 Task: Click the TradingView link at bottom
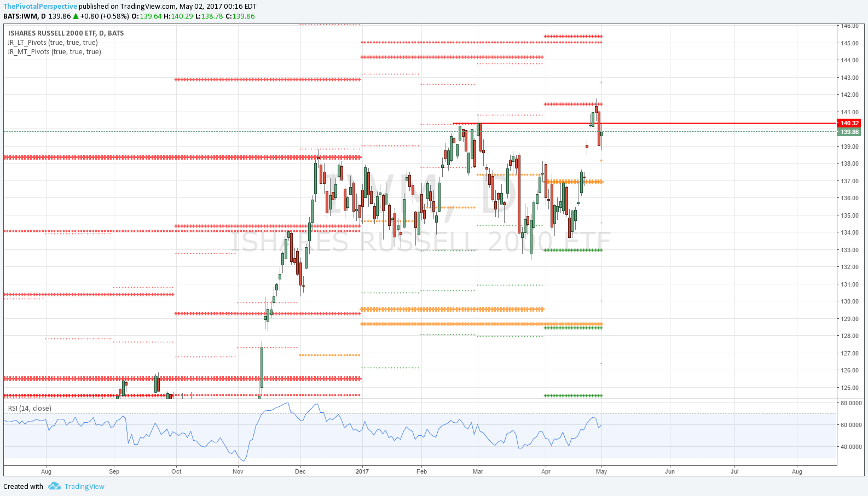pos(84,486)
